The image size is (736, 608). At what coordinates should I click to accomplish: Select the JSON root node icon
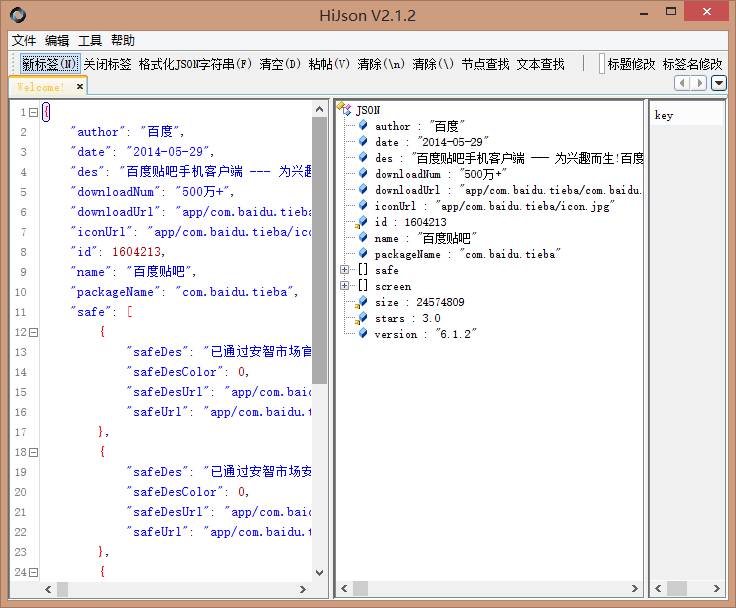344,109
